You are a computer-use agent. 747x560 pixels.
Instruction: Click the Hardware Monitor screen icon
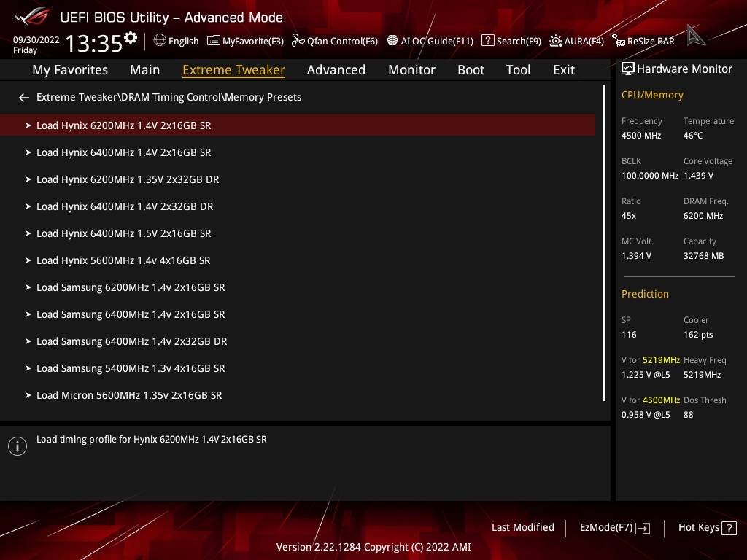click(x=628, y=69)
